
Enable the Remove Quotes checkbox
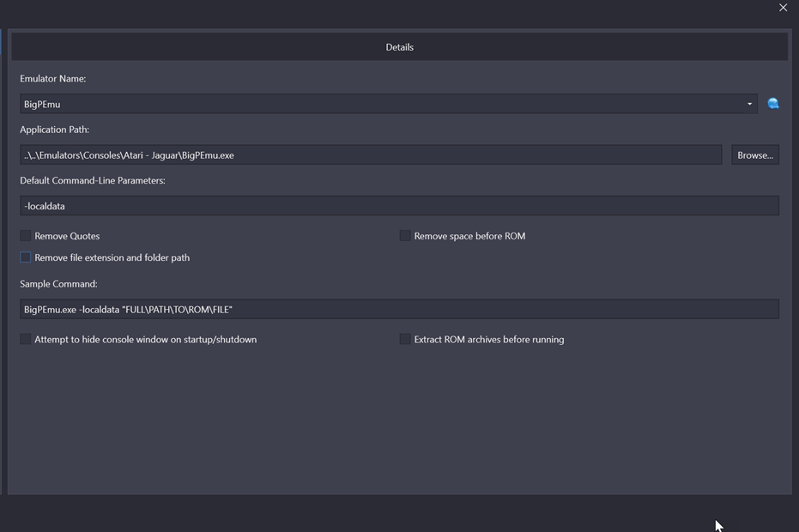(x=26, y=235)
